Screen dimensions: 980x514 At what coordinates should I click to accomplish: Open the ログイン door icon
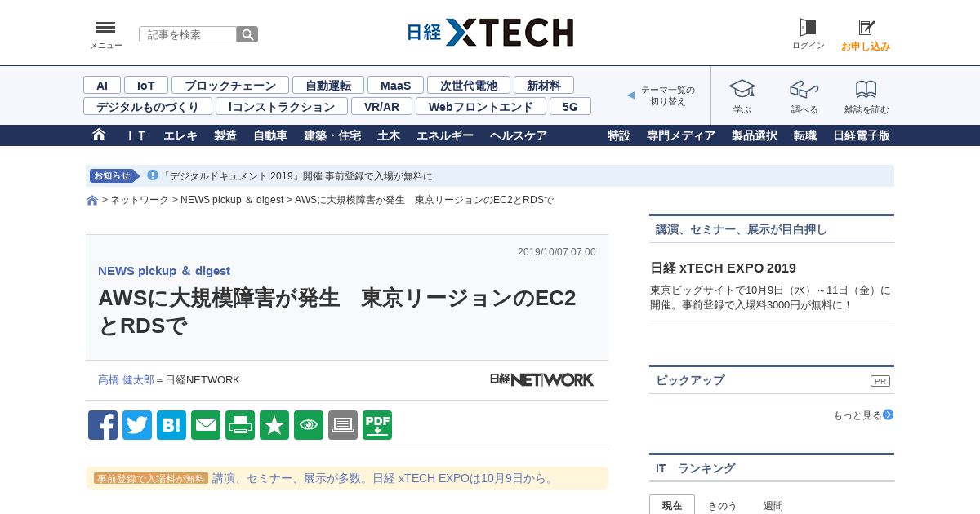(808, 28)
